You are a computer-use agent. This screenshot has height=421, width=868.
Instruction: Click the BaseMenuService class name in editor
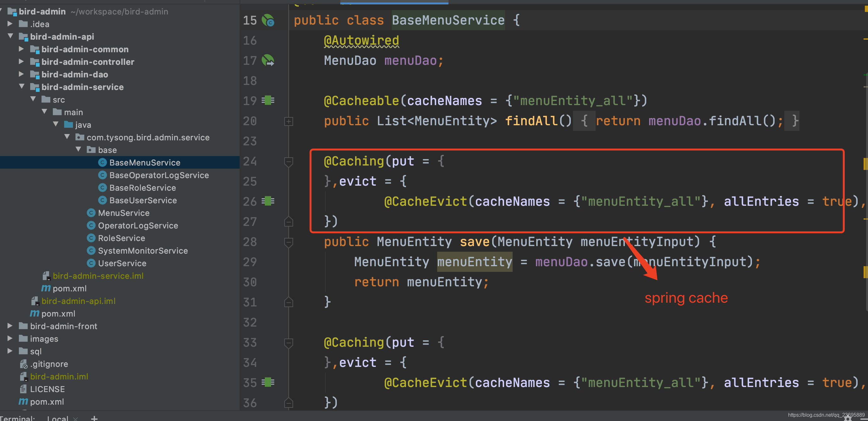pos(448,20)
